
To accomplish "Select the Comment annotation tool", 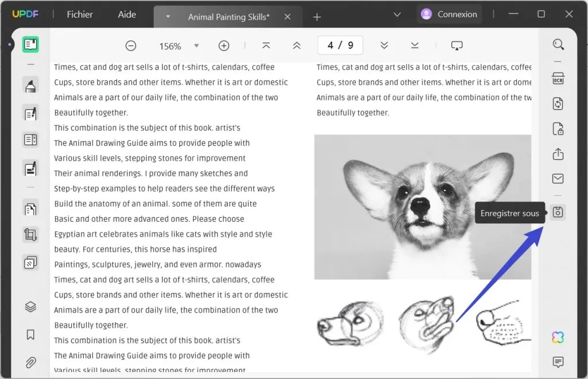I will pyautogui.click(x=30, y=84).
